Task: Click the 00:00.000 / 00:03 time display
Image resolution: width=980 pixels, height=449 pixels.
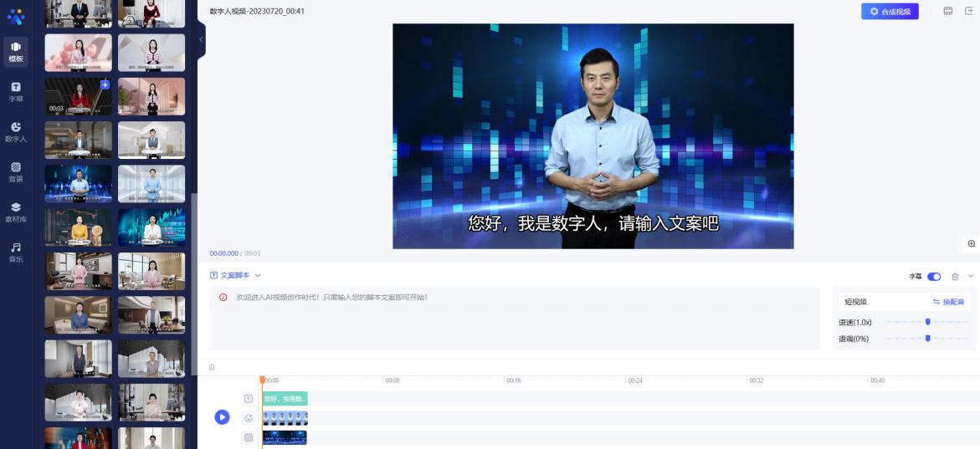Action: click(x=235, y=253)
